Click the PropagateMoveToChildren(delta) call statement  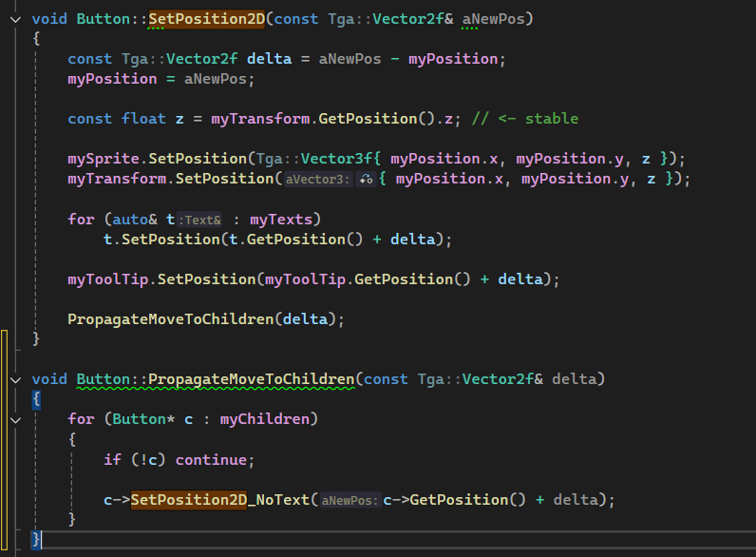click(x=205, y=319)
